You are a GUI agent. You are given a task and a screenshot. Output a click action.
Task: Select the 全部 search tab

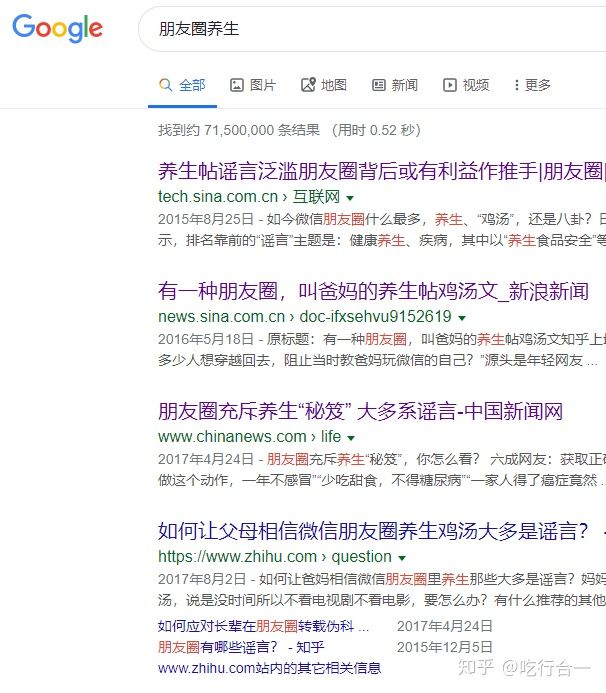(x=182, y=85)
